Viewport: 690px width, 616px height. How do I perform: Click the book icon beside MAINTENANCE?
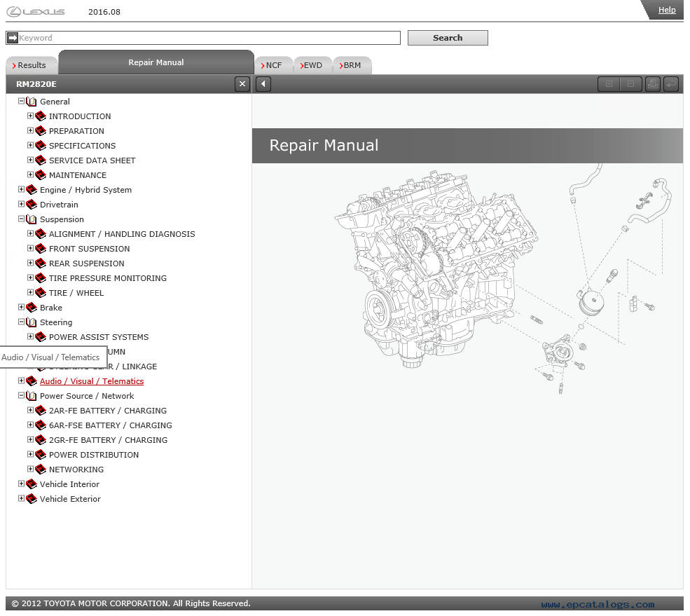tap(41, 175)
